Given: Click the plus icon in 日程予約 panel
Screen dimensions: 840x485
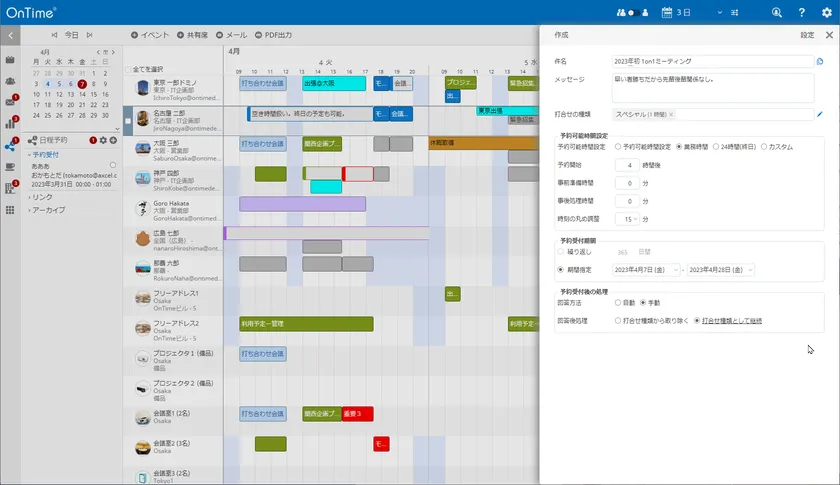Looking at the screenshot, I should tap(113, 140).
